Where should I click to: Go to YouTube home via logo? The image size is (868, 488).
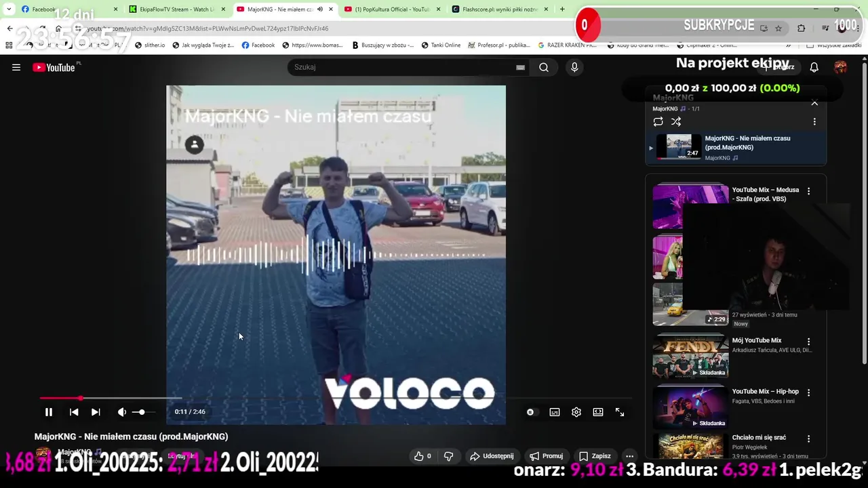click(54, 67)
